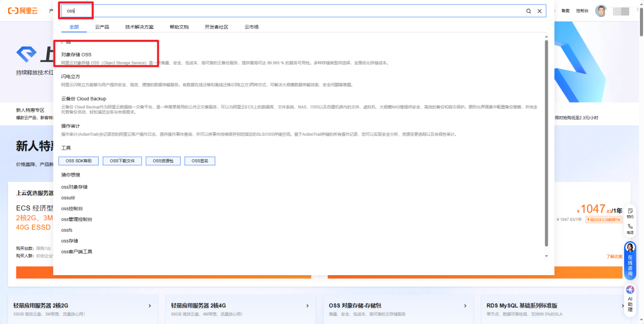Image resolution: width=644 pixels, height=324 pixels.
Task: Switch to the 技术解决方案 tab
Action: (139, 26)
